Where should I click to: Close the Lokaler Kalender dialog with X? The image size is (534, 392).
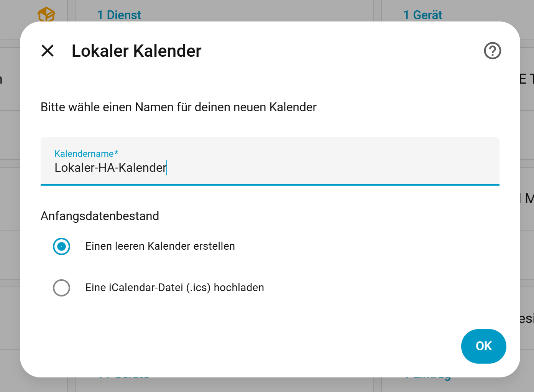tap(48, 51)
